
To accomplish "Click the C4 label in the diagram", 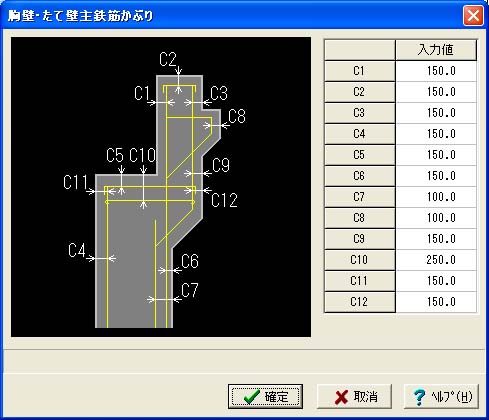I will pyautogui.click(x=77, y=250).
